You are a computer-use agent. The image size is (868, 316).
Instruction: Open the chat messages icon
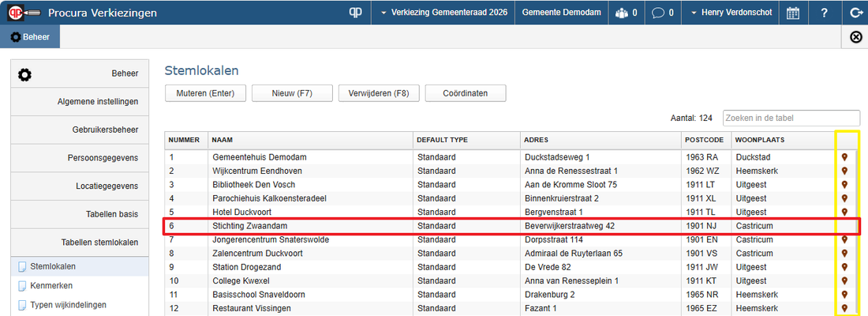(662, 13)
